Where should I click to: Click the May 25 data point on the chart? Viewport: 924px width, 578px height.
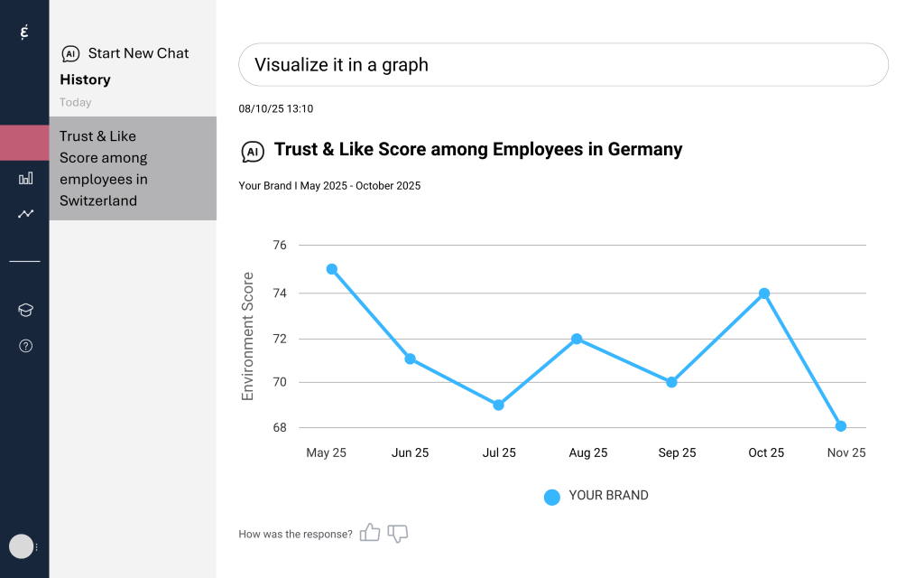point(332,269)
